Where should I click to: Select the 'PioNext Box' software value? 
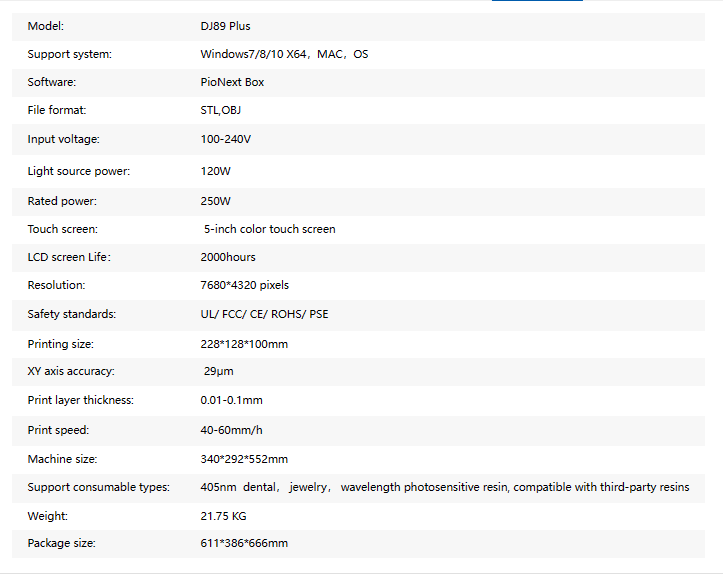(x=232, y=82)
